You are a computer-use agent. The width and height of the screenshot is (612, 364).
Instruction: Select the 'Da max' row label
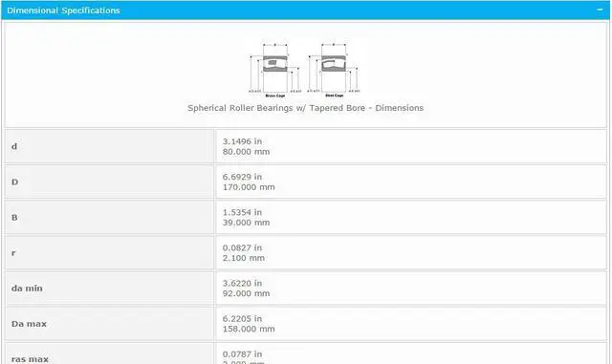tap(29, 324)
